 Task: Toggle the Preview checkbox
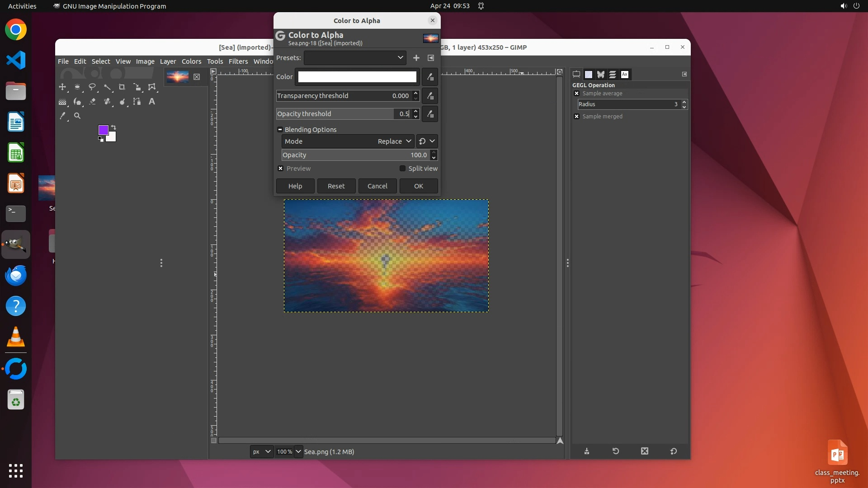point(281,169)
